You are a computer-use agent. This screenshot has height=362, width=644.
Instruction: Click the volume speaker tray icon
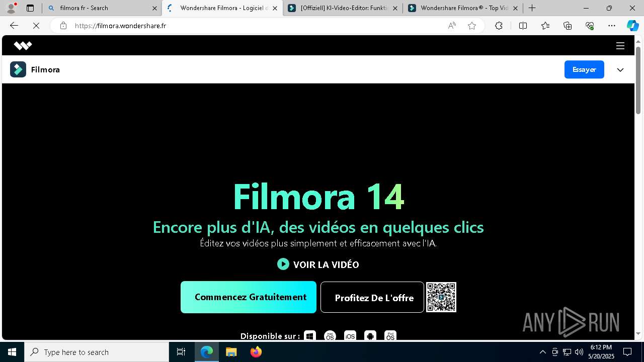tap(579, 352)
